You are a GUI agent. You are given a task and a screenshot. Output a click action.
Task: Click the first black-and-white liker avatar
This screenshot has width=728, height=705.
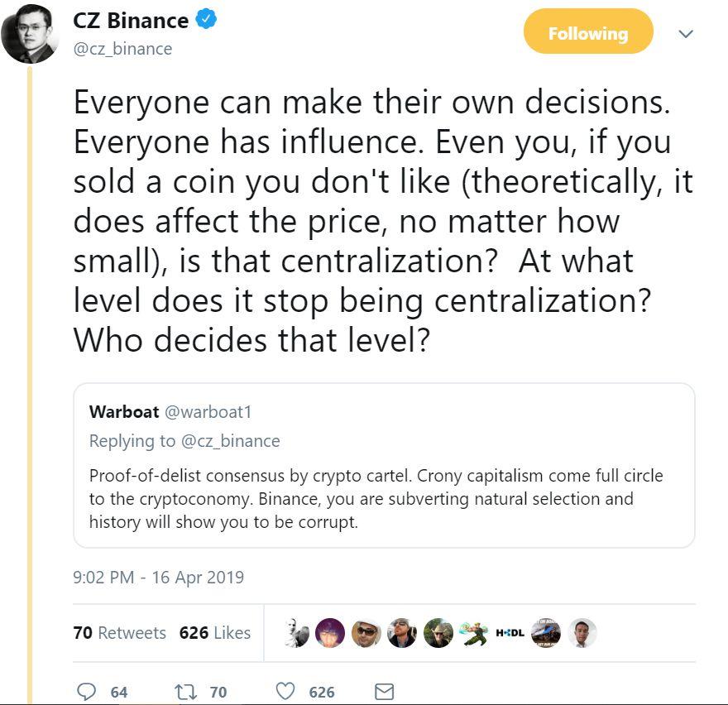[x=297, y=633]
